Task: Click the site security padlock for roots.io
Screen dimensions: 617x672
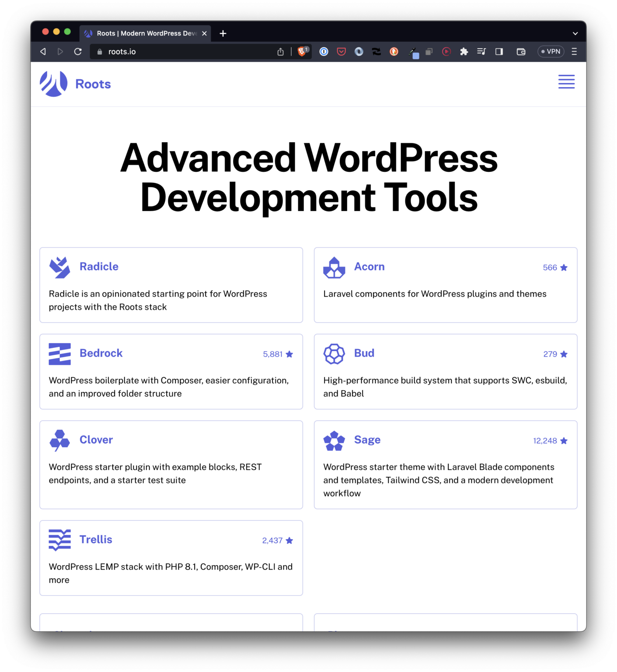Action: point(100,51)
